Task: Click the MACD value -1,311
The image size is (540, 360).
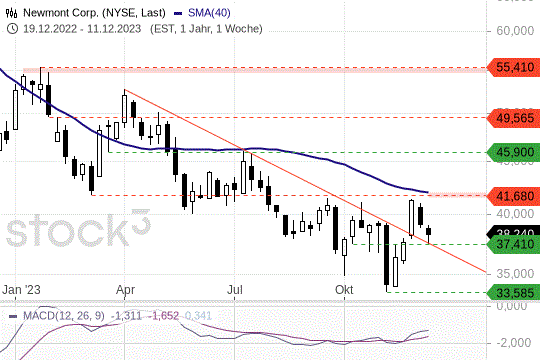Action: pos(126,316)
